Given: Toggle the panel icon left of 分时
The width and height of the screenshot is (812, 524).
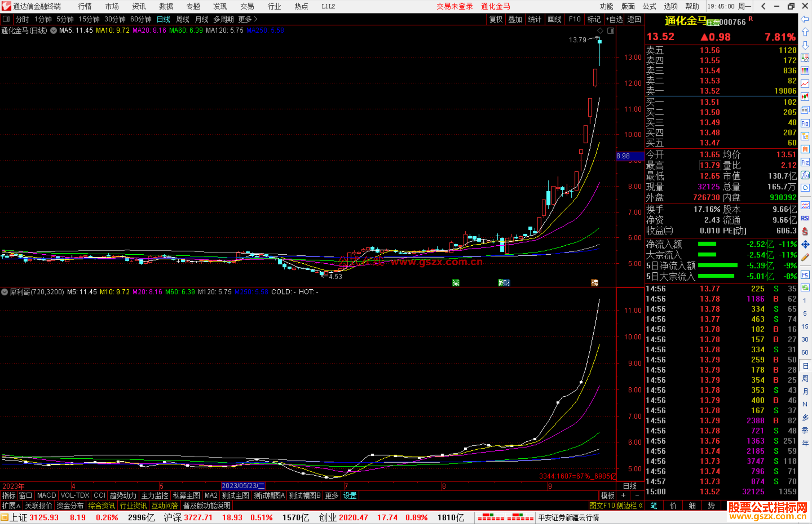Looking at the screenshot, I should pyautogui.click(x=6, y=19).
